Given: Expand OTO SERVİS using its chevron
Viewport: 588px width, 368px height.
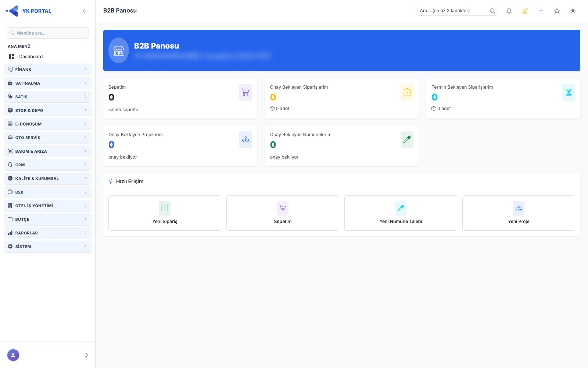Looking at the screenshot, I should coord(86,138).
